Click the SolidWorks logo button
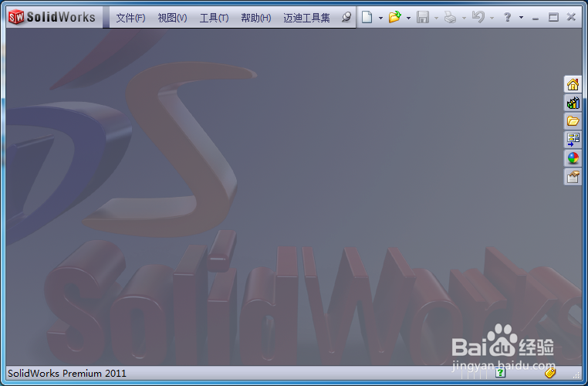 tap(52, 17)
